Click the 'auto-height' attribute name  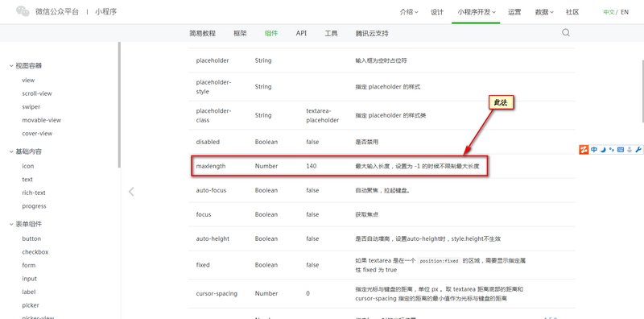[x=213, y=238]
